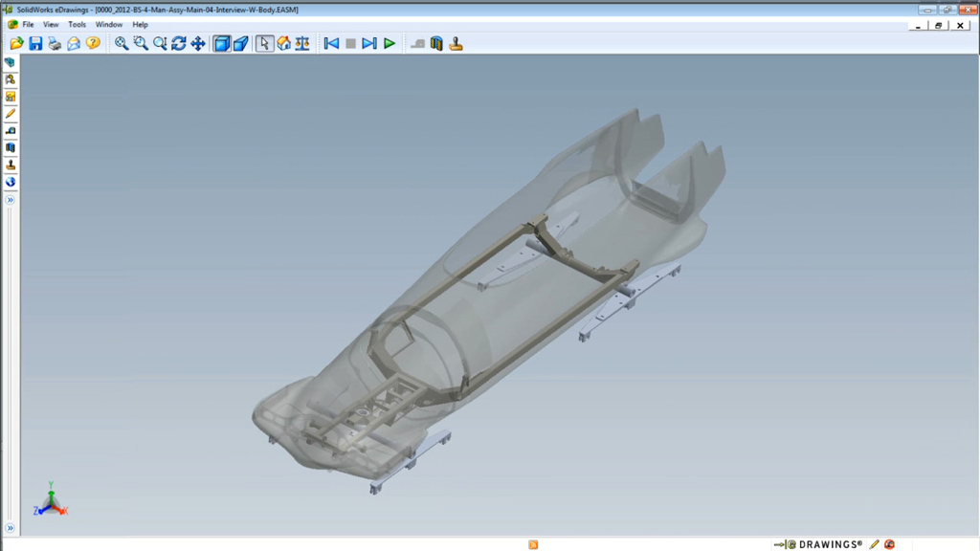Click the RSS feed icon in status bar
This screenshot has height=551, width=980.
(533, 544)
